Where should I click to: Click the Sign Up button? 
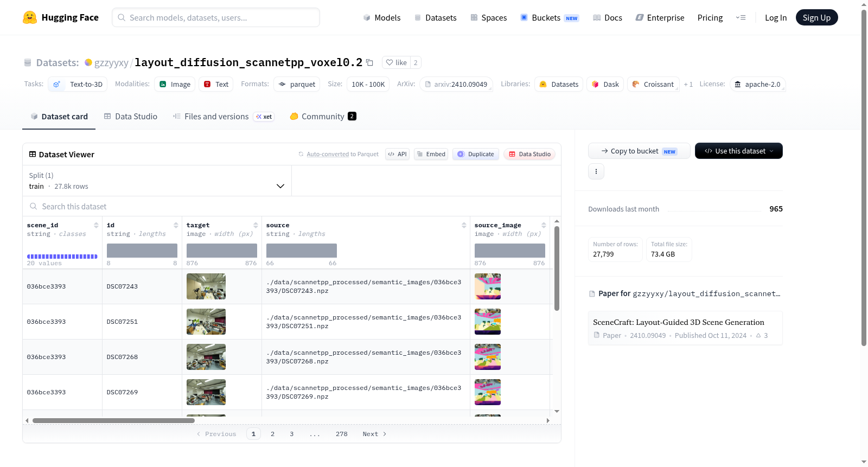coord(816,17)
